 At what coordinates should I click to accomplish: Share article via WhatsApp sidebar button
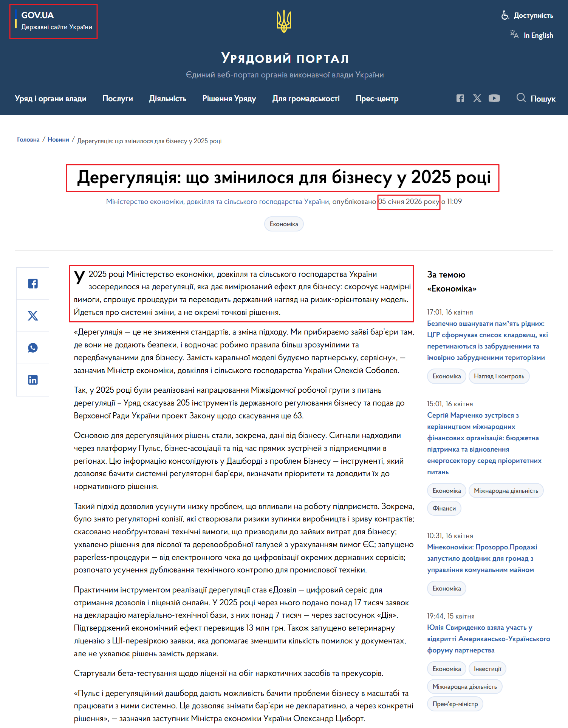(33, 348)
